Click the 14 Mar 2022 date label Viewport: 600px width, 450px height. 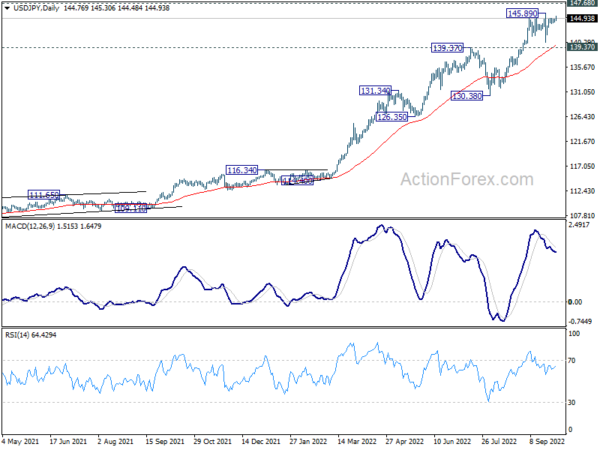357,442
